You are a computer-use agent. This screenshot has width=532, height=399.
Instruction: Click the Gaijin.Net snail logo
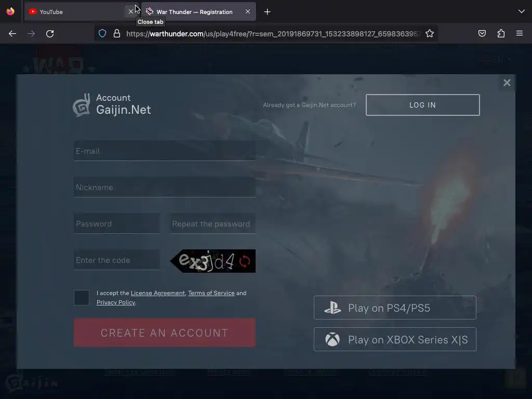pos(82,105)
